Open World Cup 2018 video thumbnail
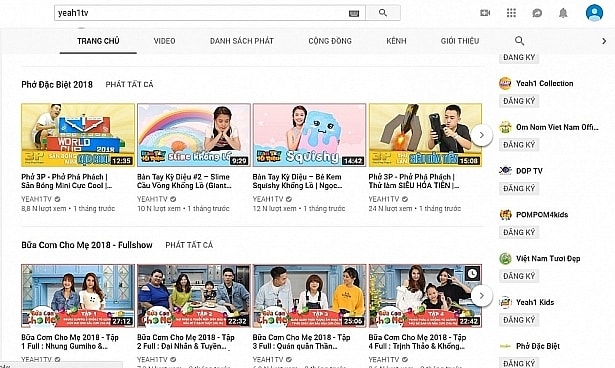Image resolution: width=615 pixels, height=368 pixels. 78,135
